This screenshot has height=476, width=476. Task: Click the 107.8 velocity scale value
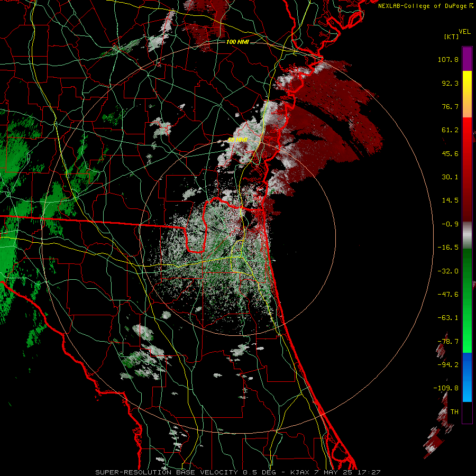448,59
